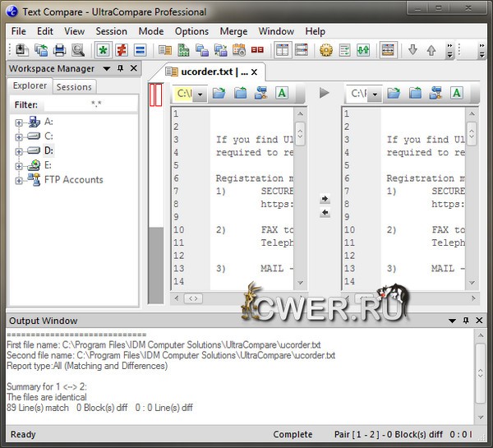
Task: Open the left pane file path dropdown
Action: tap(201, 95)
